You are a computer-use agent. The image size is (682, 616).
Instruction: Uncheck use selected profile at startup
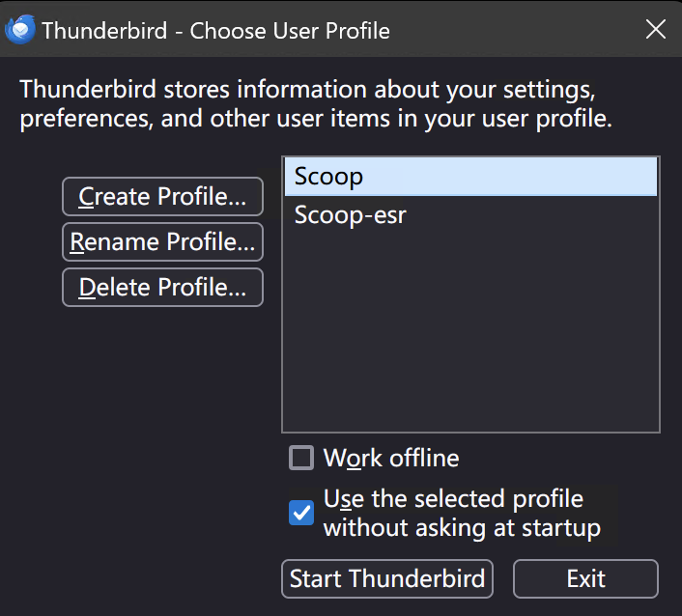(x=301, y=513)
